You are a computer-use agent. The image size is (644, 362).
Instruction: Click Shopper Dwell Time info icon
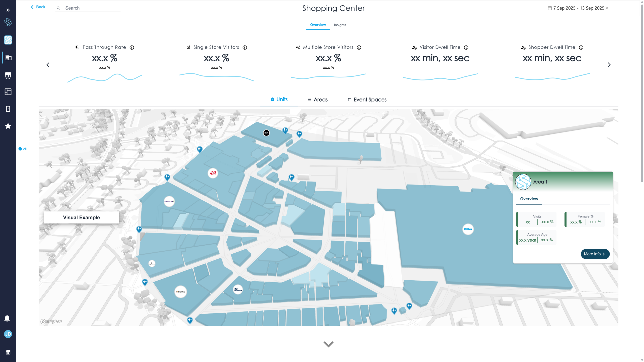[x=581, y=48]
